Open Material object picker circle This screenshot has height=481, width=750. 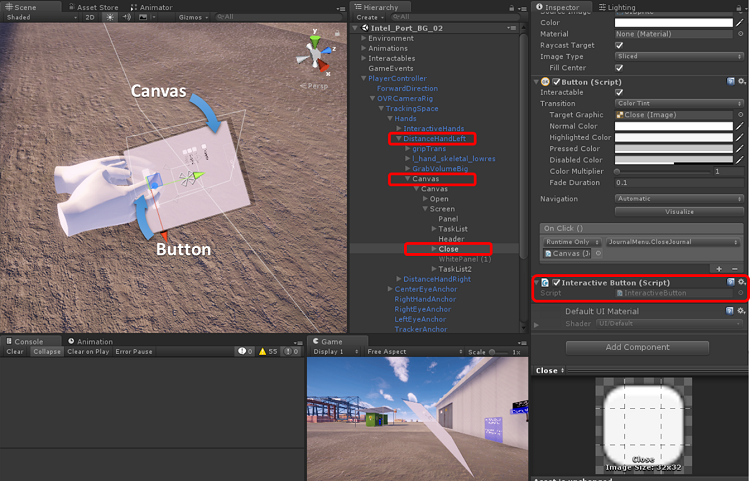click(x=740, y=34)
